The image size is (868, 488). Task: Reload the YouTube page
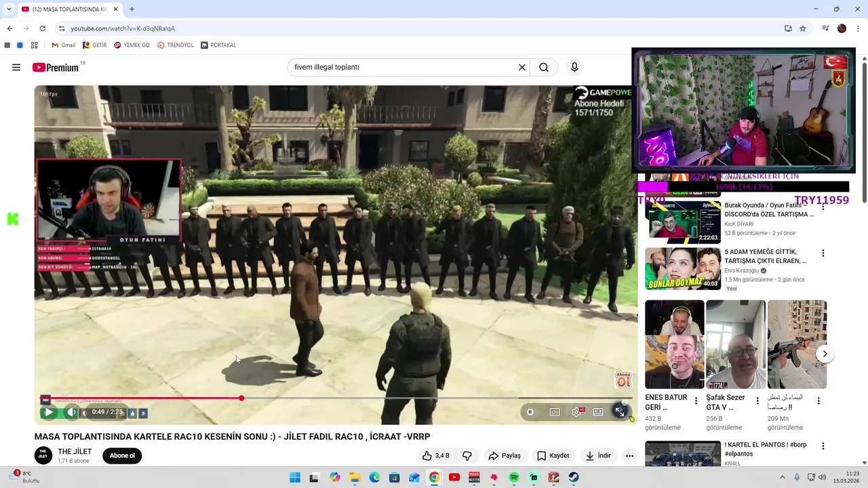click(42, 28)
